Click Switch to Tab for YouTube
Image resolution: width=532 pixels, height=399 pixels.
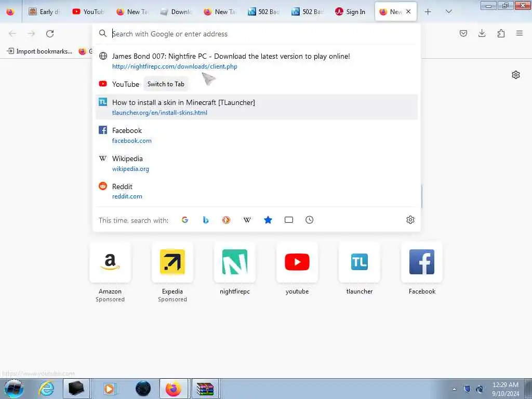166,84
